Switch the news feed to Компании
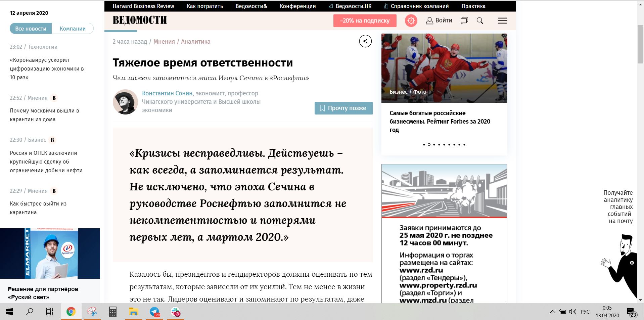 pyautogui.click(x=73, y=29)
